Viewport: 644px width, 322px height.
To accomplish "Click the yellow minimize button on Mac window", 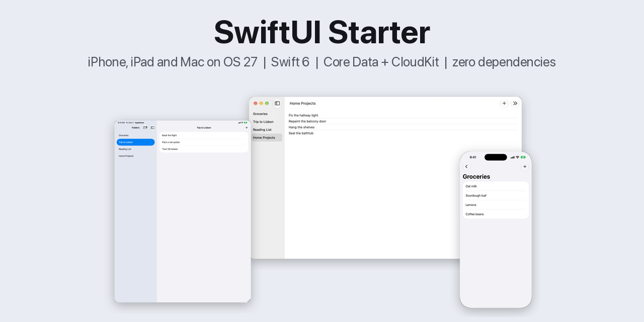I will click(x=261, y=103).
